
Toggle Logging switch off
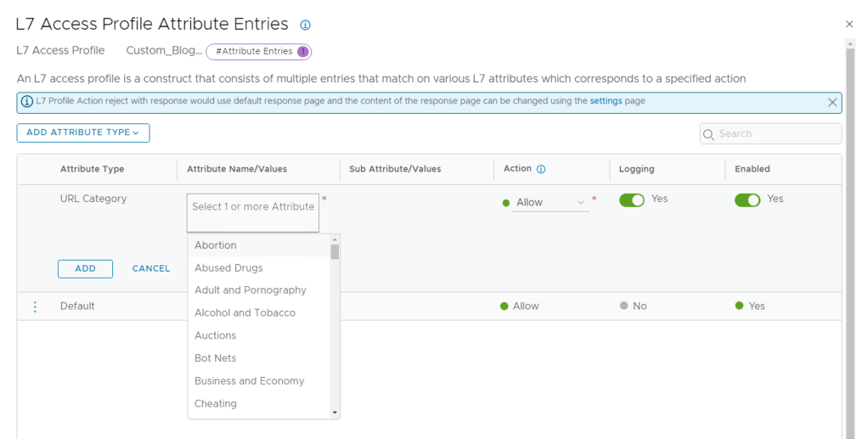point(632,200)
